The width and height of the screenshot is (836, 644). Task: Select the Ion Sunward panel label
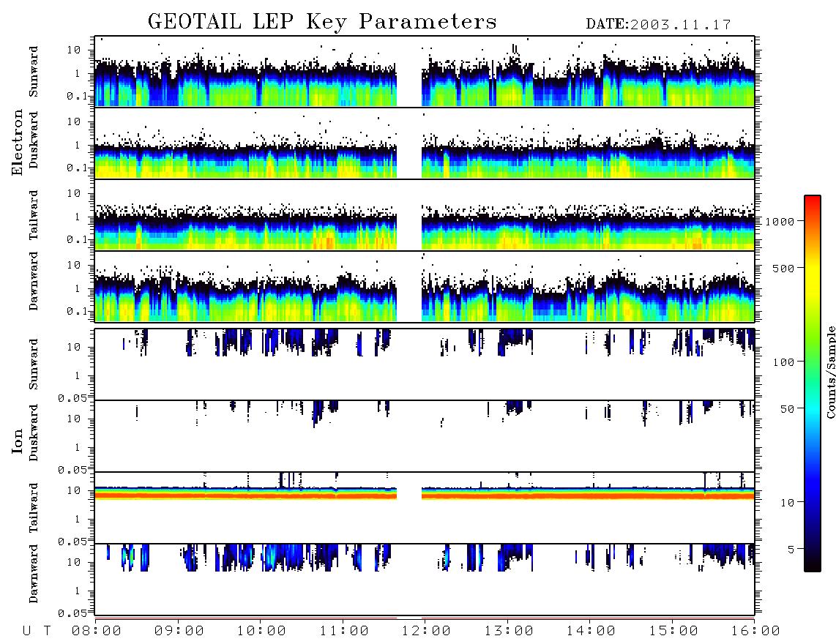pos(34,364)
